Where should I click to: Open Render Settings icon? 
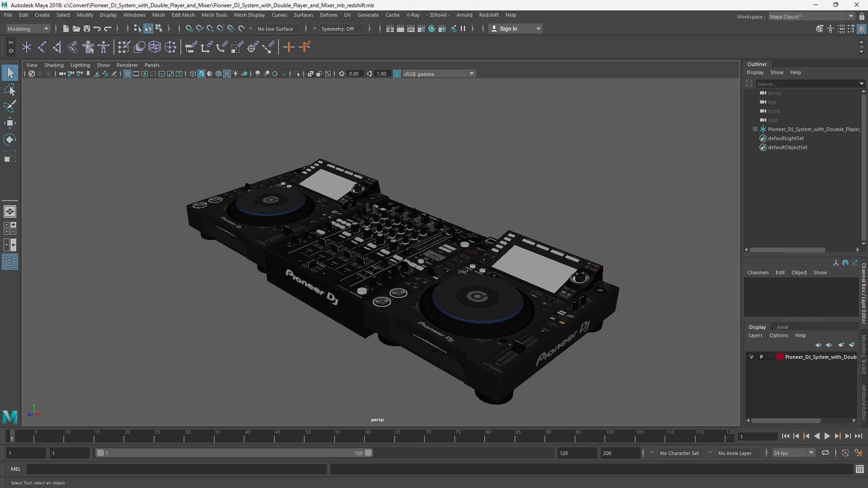(421, 28)
